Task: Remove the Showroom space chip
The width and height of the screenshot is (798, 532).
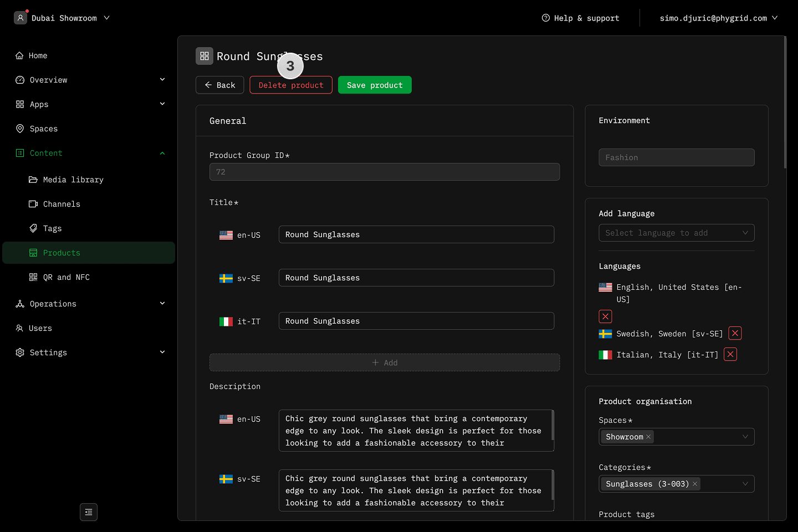Action: tap(648, 437)
